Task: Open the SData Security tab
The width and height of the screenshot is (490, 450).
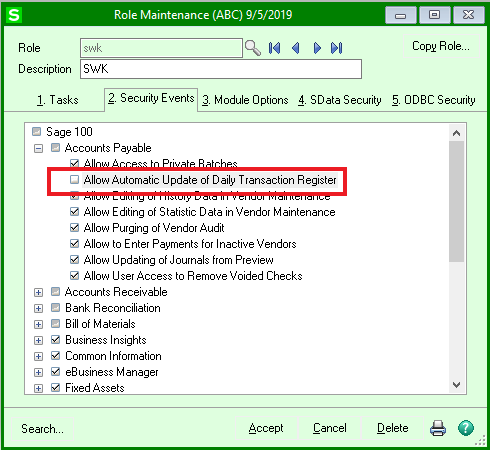Action: click(x=340, y=100)
